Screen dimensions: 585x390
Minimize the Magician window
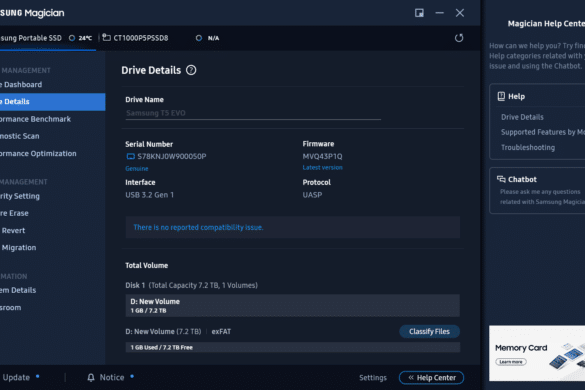click(439, 13)
